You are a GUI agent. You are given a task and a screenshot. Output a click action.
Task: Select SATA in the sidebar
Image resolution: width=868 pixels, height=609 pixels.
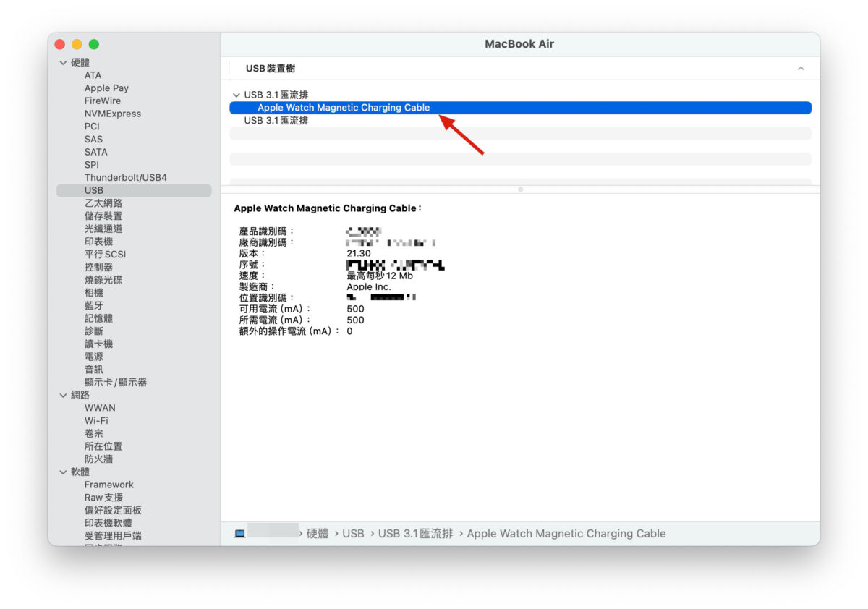click(95, 152)
